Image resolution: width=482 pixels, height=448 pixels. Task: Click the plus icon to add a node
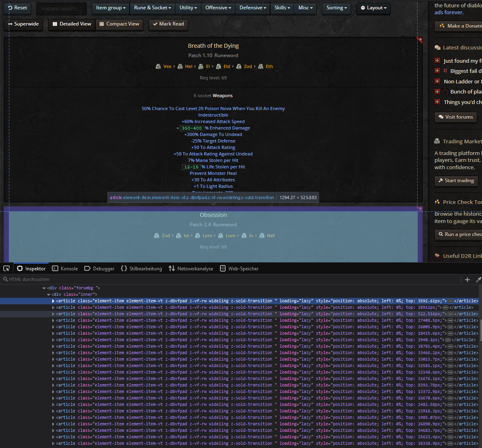[x=467, y=279]
